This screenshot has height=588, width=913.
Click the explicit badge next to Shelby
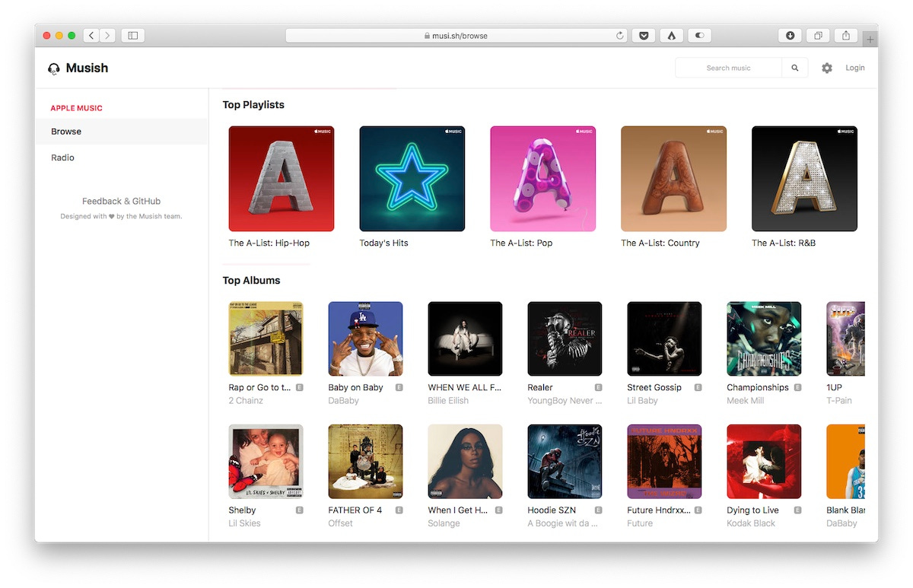[x=299, y=510]
